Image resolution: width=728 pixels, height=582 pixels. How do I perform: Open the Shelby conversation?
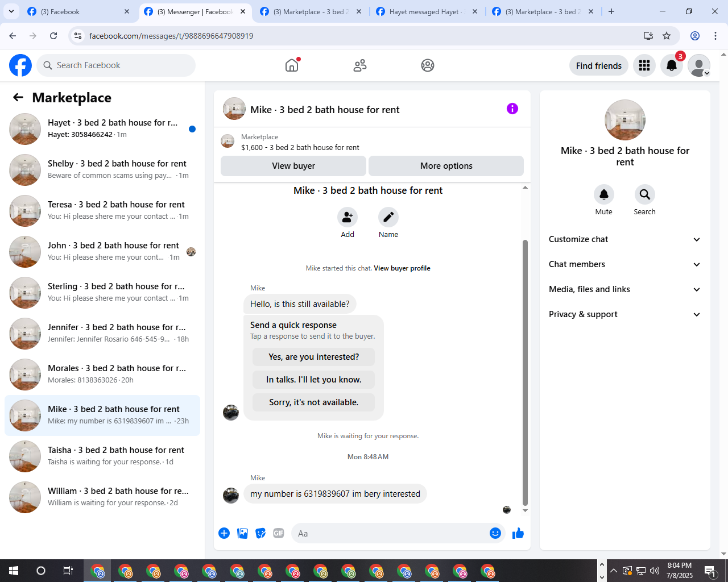102,170
